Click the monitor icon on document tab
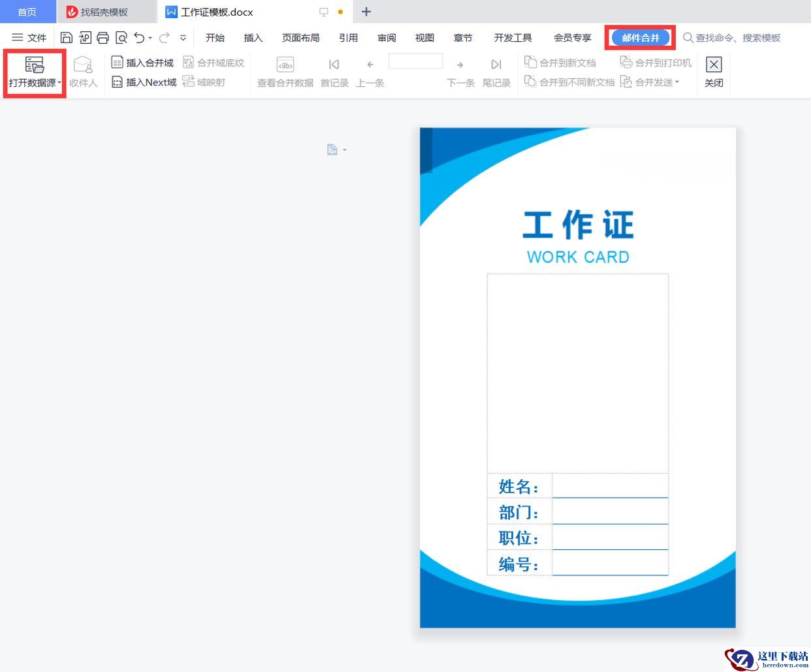The image size is (811, 672). click(323, 12)
